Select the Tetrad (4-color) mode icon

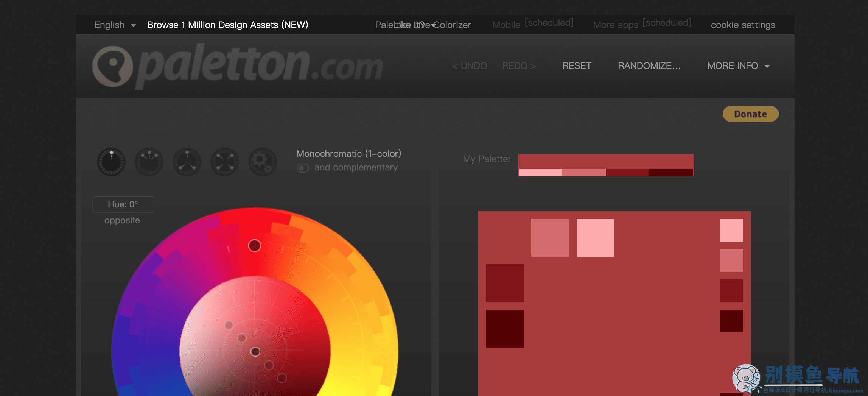[x=225, y=162]
